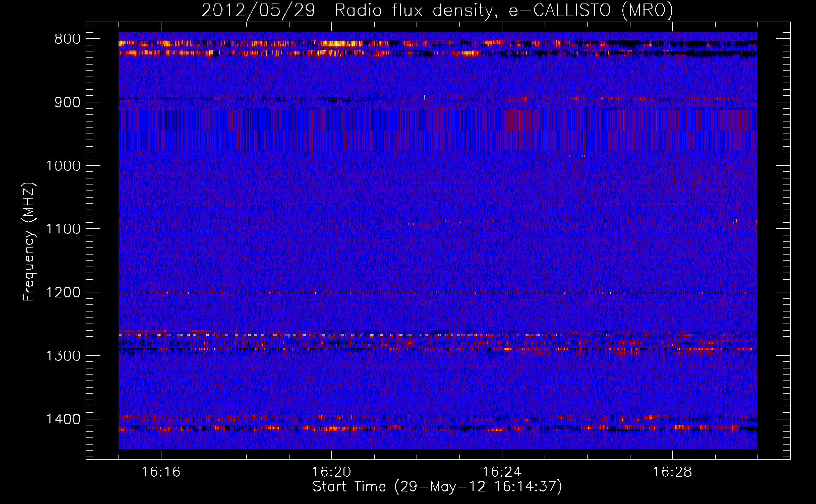
Task: Click the 'Start Time (29-May-12 16:14:37)' label
Action: click(437, 487)
